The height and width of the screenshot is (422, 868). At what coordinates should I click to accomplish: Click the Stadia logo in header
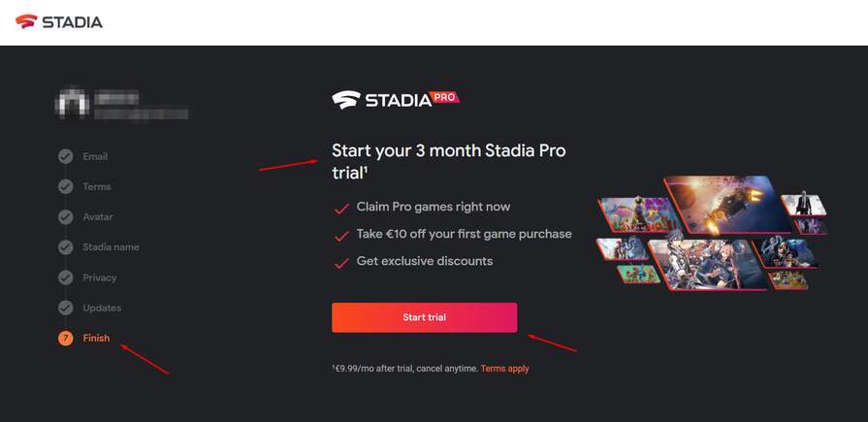click(59, 21)
